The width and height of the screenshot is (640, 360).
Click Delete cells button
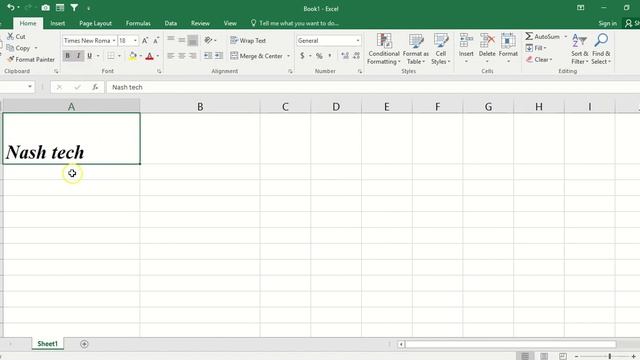pos(487,49)
